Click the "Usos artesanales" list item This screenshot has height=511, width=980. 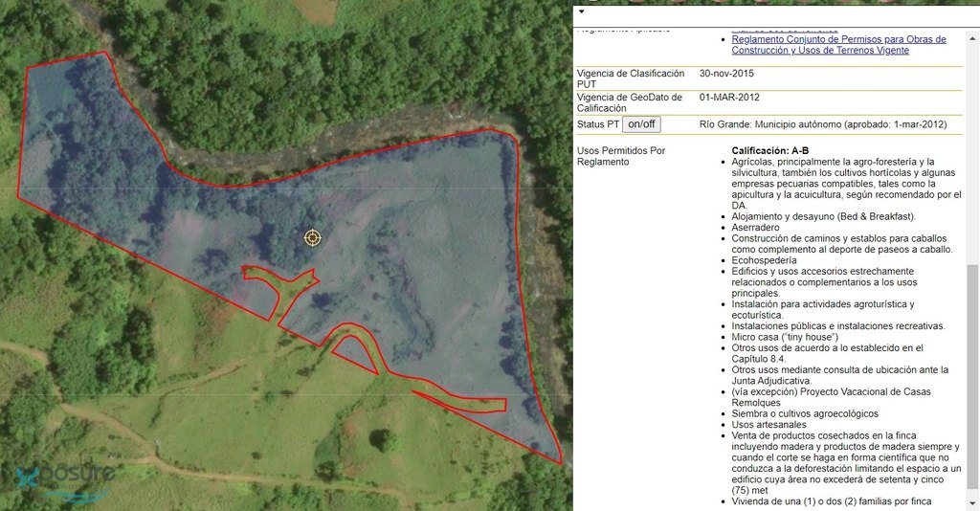tap(768, 425)
